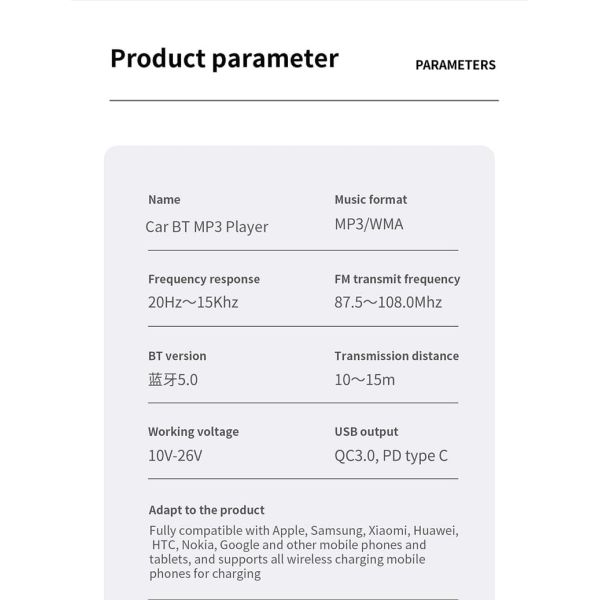This screenshot has width=600, height=600.
Task: Click the 'Product parameter' heading
Action: tap(224, 59)
